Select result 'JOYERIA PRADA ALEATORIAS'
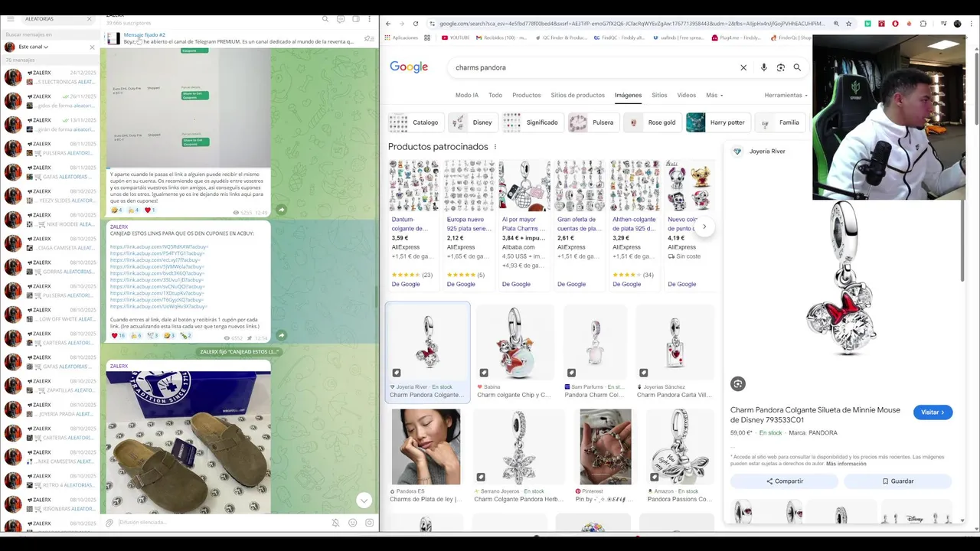The image size is (980, 551). point(50,409)
